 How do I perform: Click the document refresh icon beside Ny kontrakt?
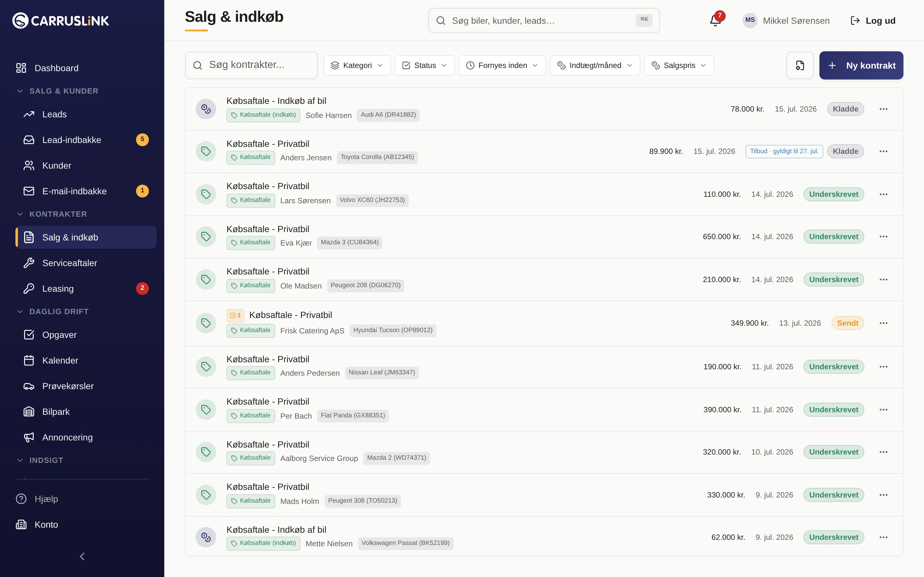800,65
